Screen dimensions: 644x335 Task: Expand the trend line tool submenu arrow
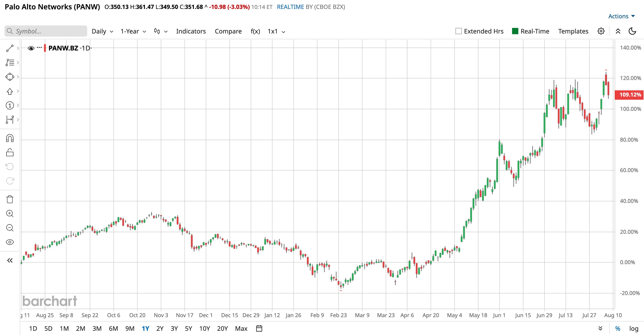click(18, 48)
